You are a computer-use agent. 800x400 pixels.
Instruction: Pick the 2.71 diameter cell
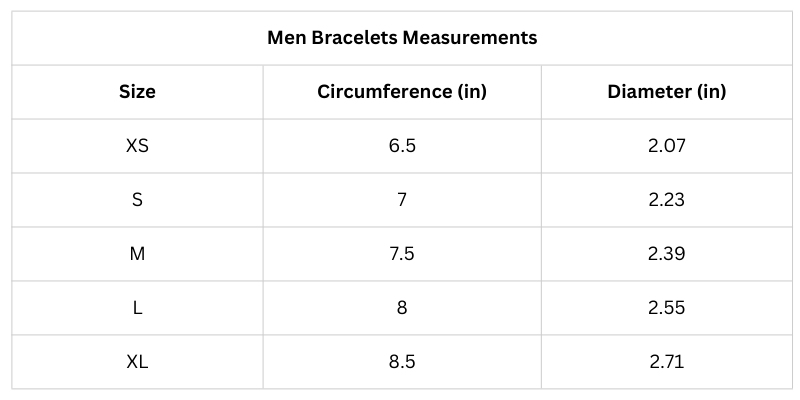point(667,362)
